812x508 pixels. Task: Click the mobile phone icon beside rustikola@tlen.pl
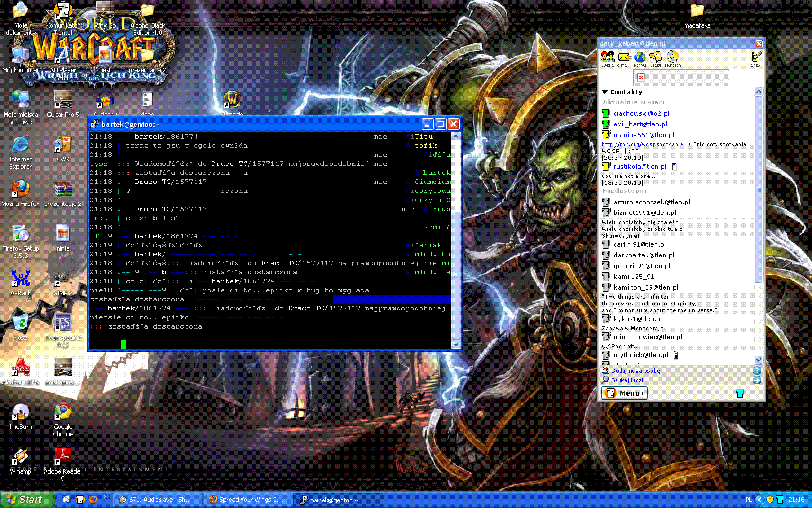click(674, 167)
